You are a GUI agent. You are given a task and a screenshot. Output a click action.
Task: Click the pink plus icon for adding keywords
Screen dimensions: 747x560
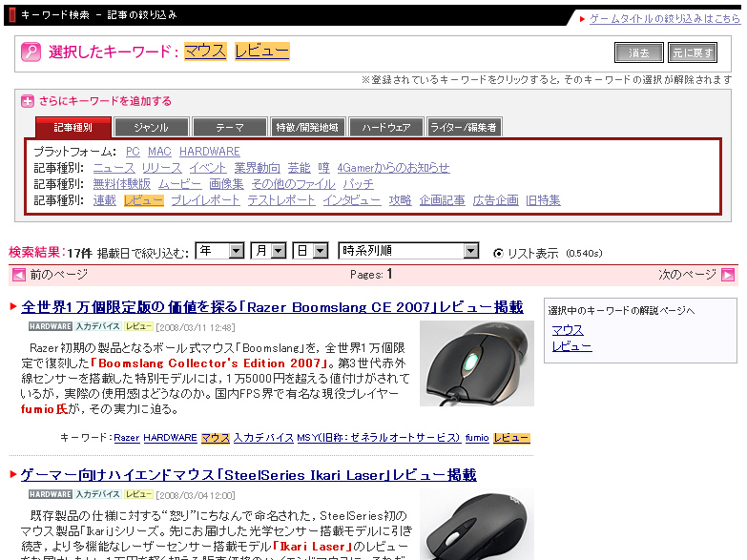coord(27,101)
